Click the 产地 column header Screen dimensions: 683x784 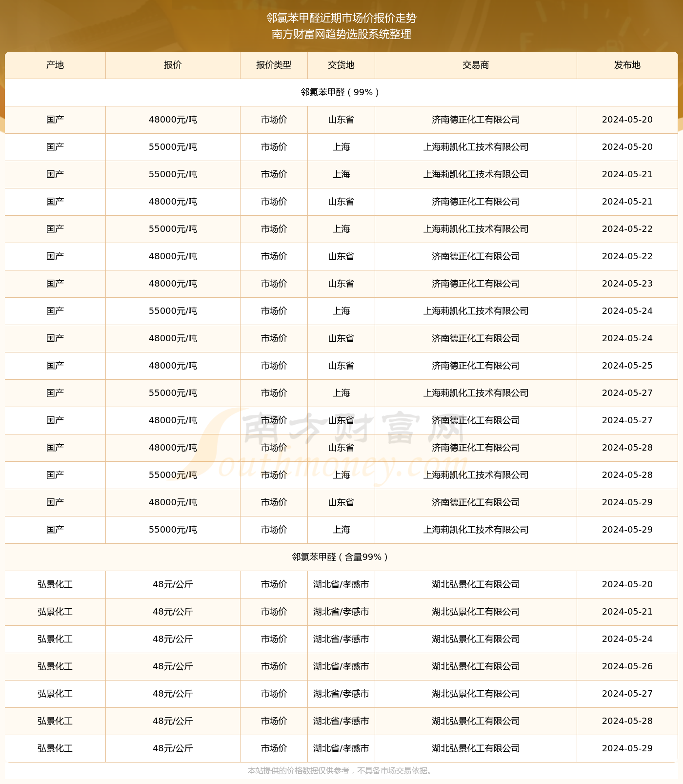point(55,65)
